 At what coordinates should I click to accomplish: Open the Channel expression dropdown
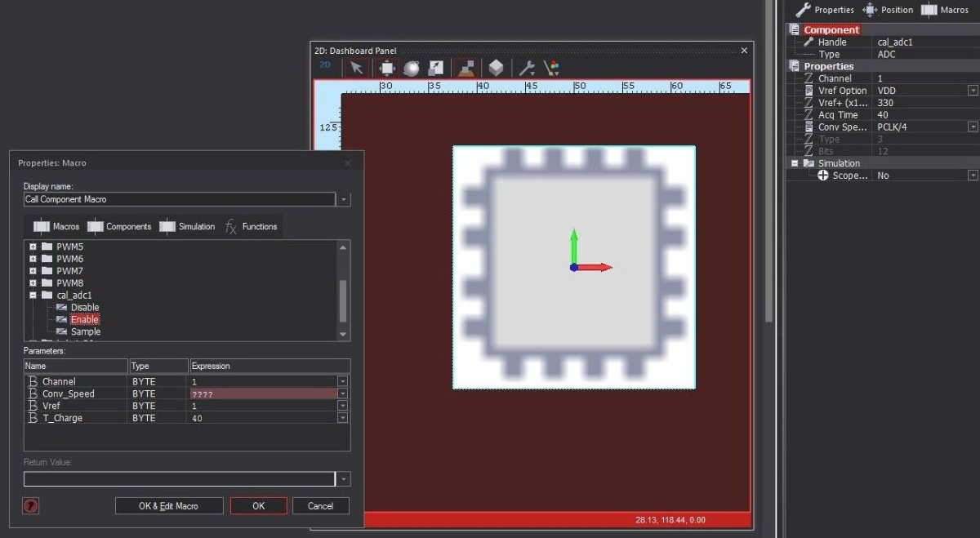tap(343, 381)
